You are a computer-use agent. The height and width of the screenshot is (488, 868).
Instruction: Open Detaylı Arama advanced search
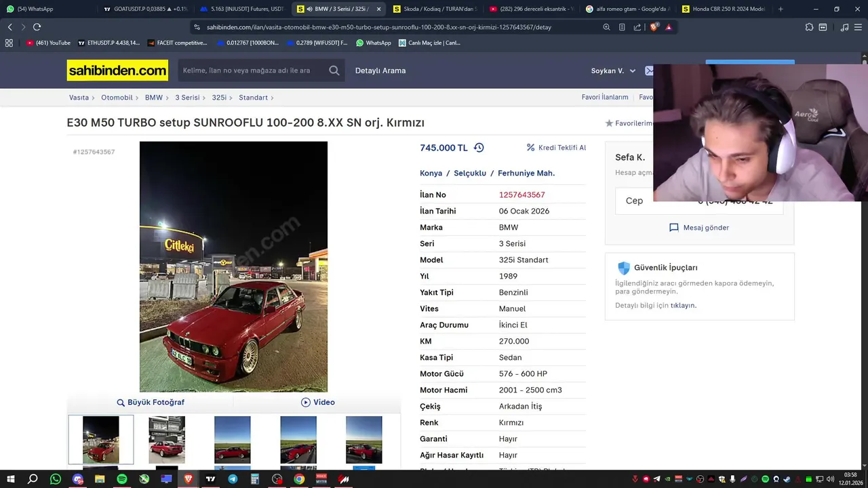pyautogui.click(x=380, y=70)
